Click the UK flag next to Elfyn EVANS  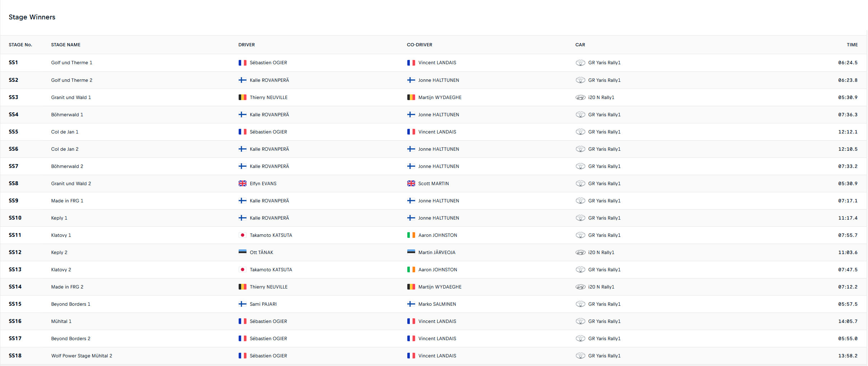(242, 184)
